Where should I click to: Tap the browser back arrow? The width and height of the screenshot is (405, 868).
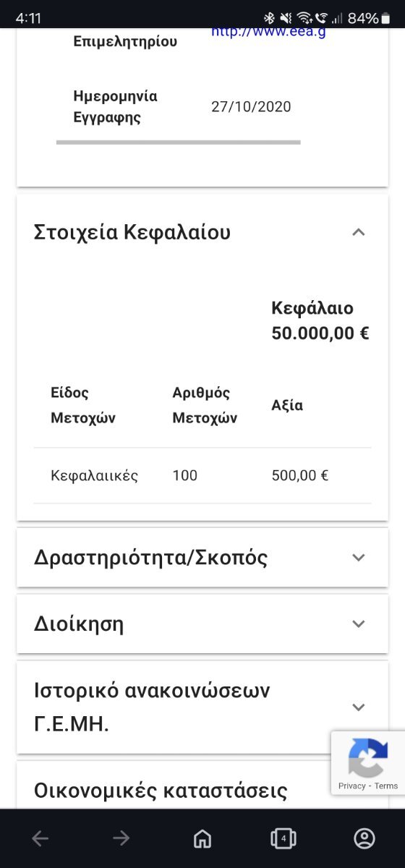click(x=40, y=838)
